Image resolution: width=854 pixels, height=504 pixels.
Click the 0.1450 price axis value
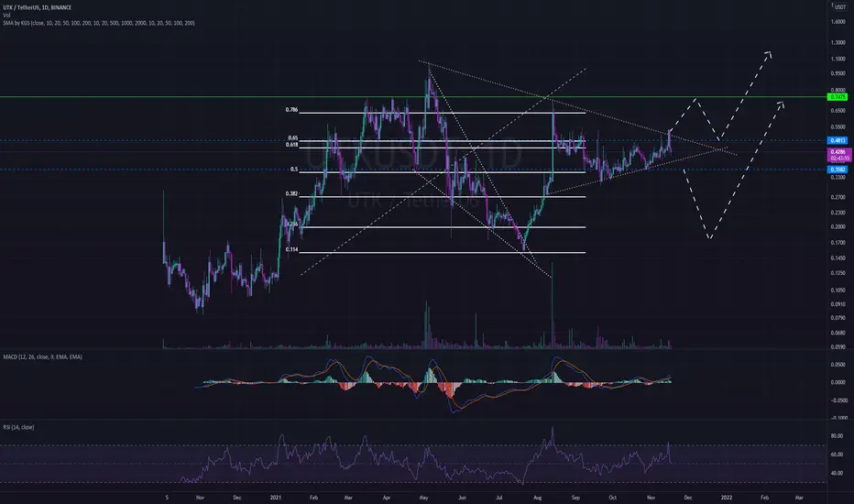pos(838,258)
